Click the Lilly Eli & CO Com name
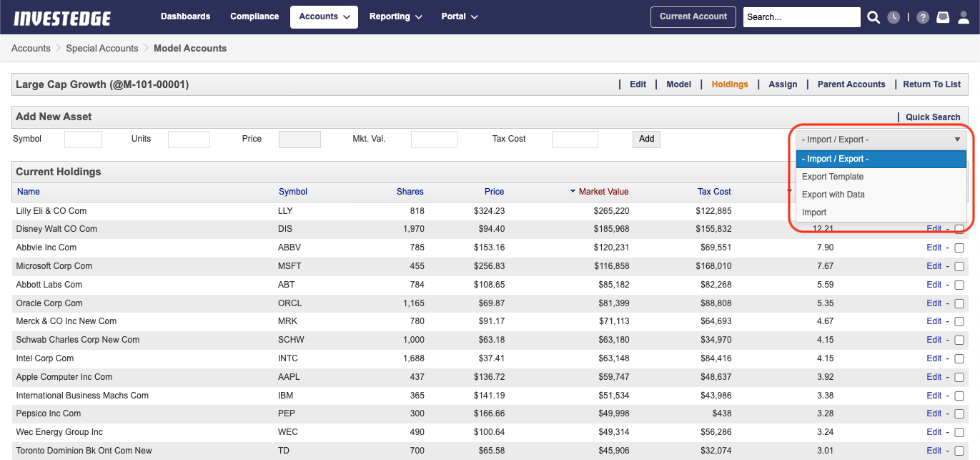Viewport: 980px width, 460px height. (x=51, y=211)
